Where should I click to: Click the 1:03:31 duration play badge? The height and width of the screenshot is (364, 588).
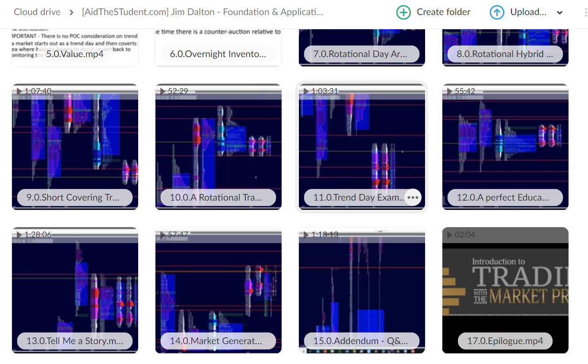pos(321,91)
